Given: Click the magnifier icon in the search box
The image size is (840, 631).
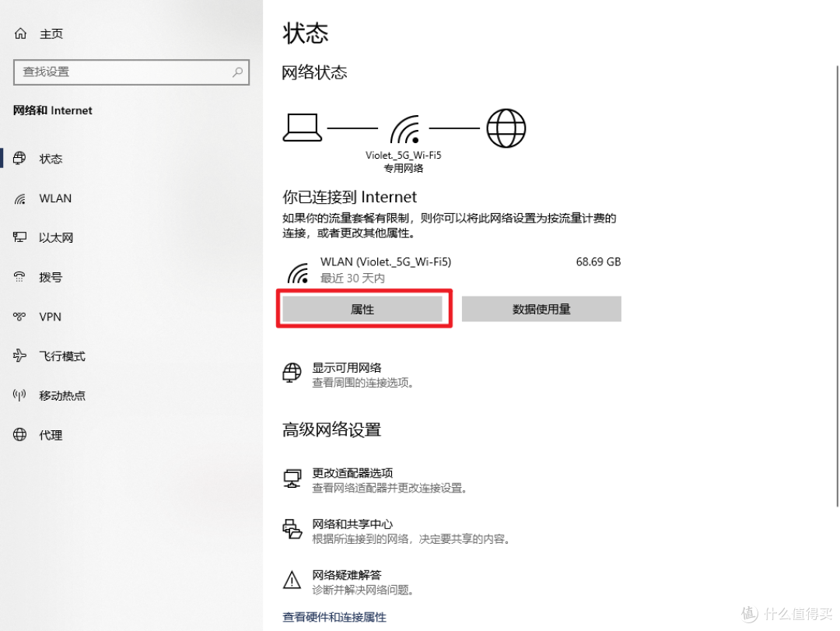Looking at the screenshot, I should click(x=237, y=72).
